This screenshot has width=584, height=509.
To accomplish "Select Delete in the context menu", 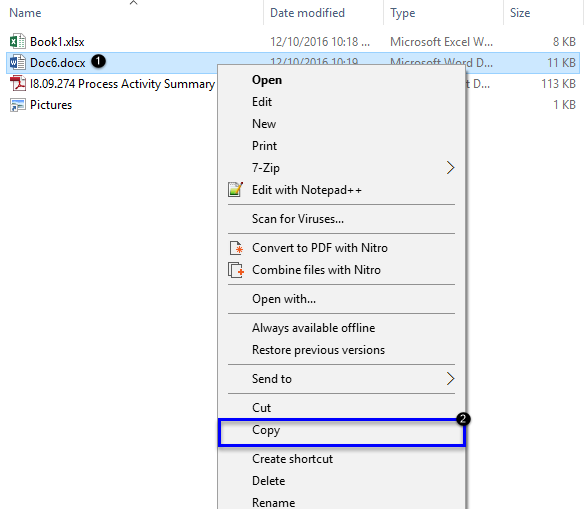I will 341,481.
